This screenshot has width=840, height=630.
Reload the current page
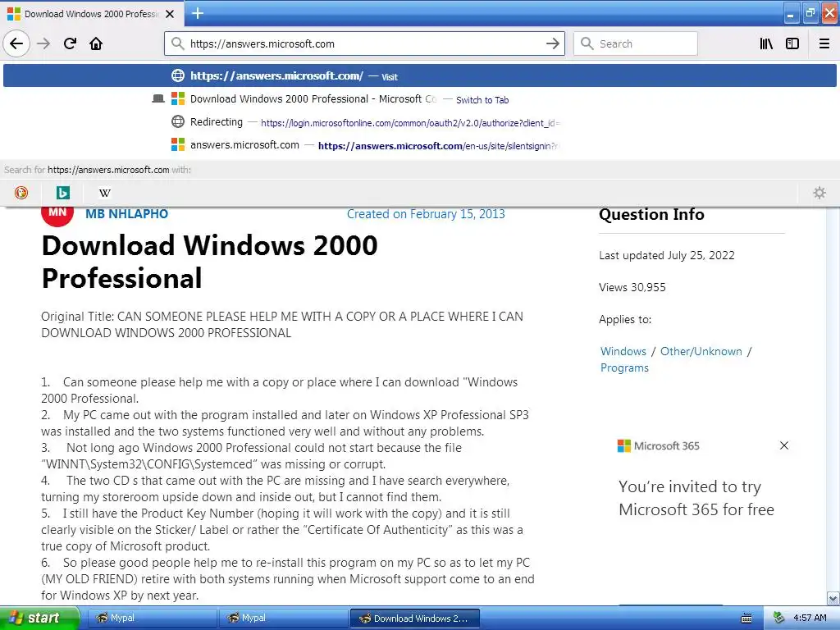[70, 43]
